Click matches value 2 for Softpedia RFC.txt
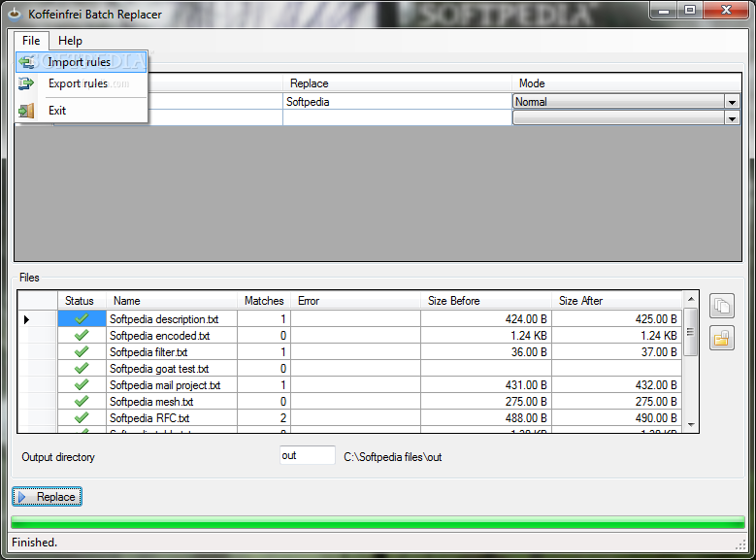This screenshot has width=756, height=560. pyautogui.click(x=264, y=417)
